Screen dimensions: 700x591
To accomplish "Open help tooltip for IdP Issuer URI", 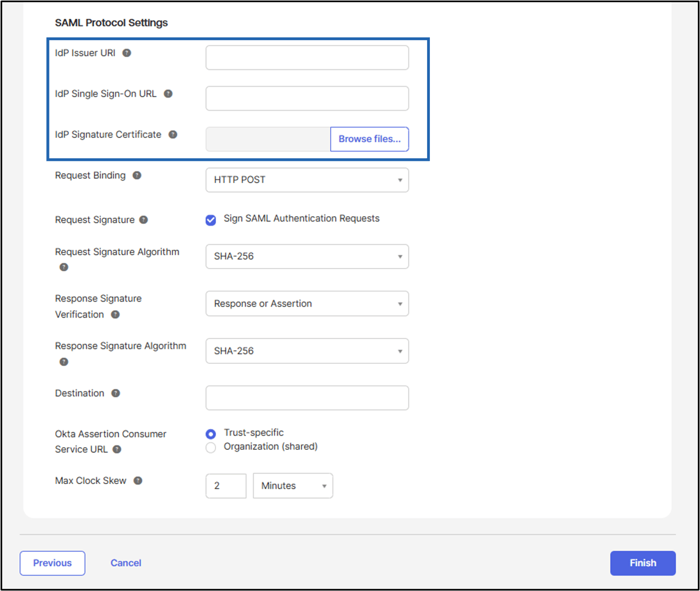I will click(x=127, y=53).
